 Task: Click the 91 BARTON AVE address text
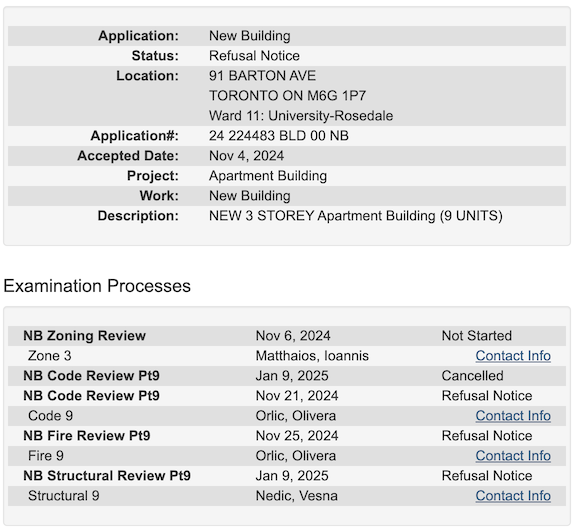point(262,76)
